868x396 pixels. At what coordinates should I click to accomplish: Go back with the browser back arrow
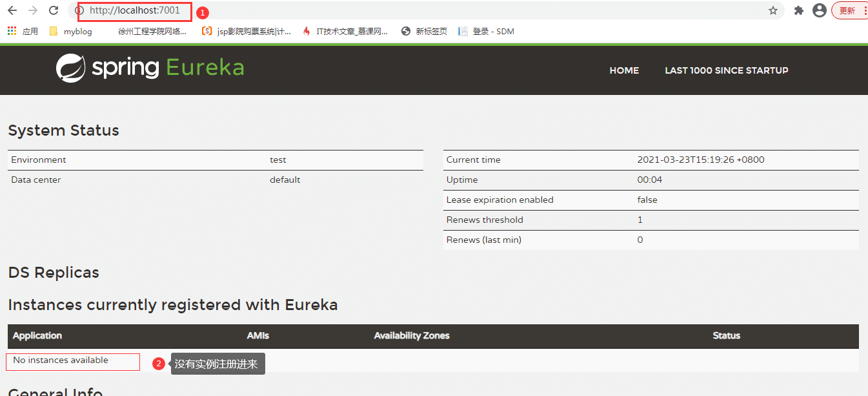pyautogui.click(x=12, y=10)
